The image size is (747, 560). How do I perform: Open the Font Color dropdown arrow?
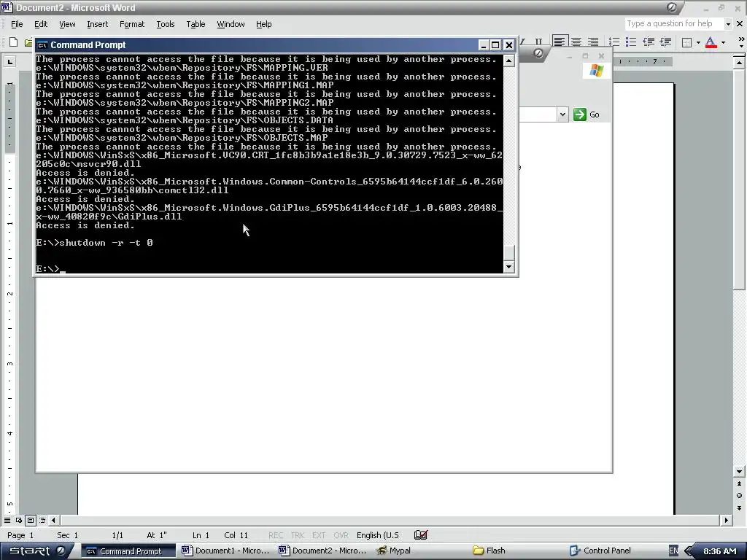pos(723,42)
